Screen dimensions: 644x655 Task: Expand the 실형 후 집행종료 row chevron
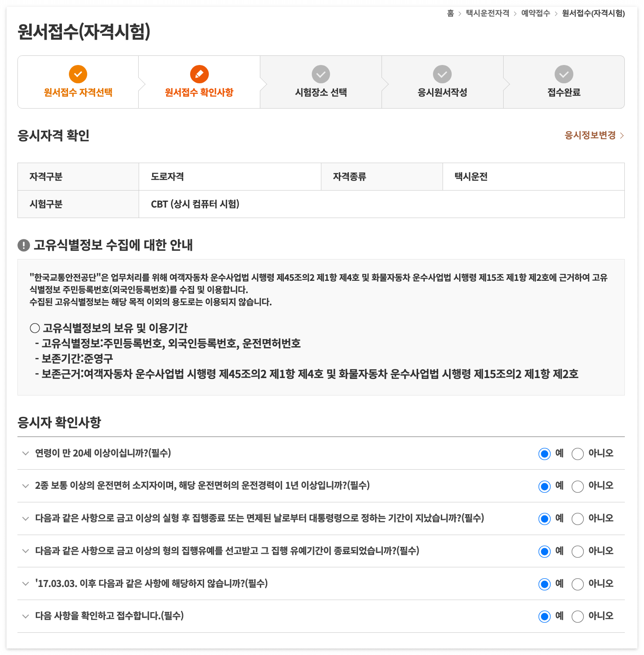[25, 519]
